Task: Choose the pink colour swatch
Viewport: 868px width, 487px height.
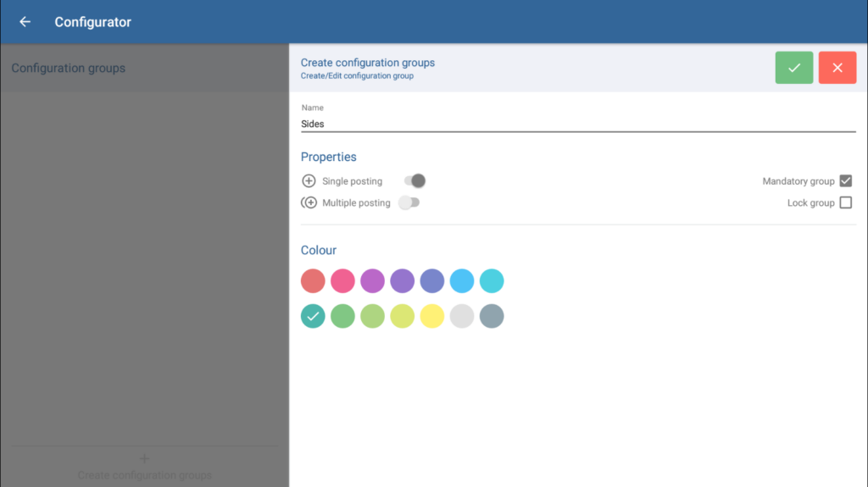Action: coord(342,280)
